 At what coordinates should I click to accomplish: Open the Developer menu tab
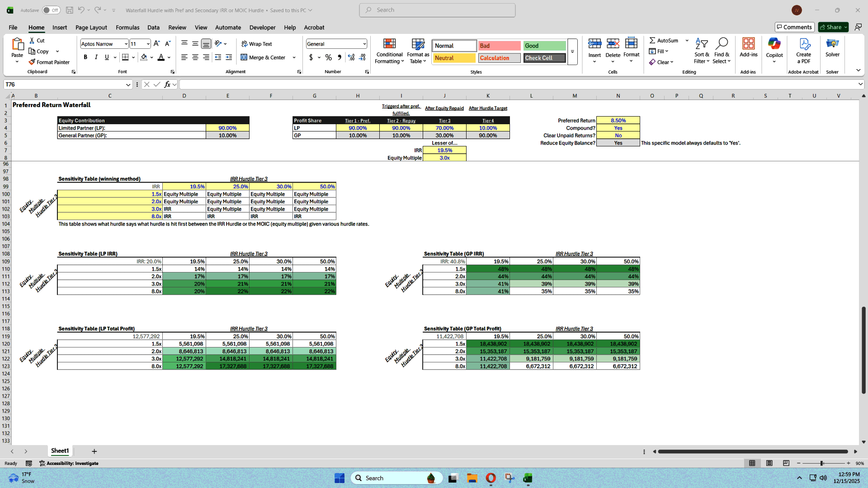pyautogui.click(x=262, y=28)
